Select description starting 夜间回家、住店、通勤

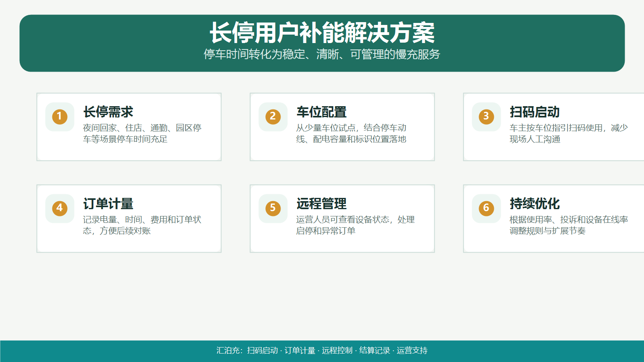[142, 134]
